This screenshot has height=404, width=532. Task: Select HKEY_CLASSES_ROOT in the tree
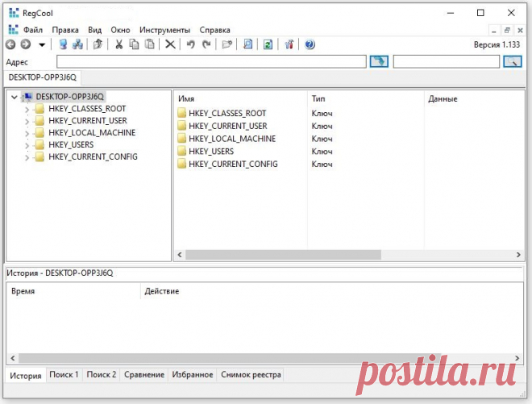coord(87,109)
